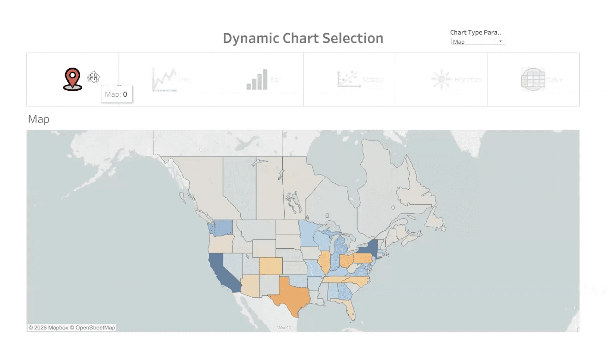The image size is (608, 364).
Task: Open the Map selection combo box
Action: 477,41
